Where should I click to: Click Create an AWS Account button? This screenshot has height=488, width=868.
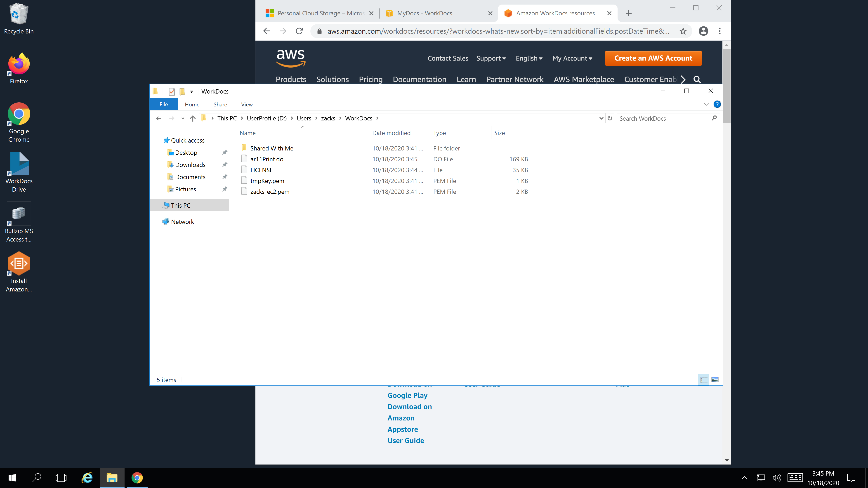(653, 58)
